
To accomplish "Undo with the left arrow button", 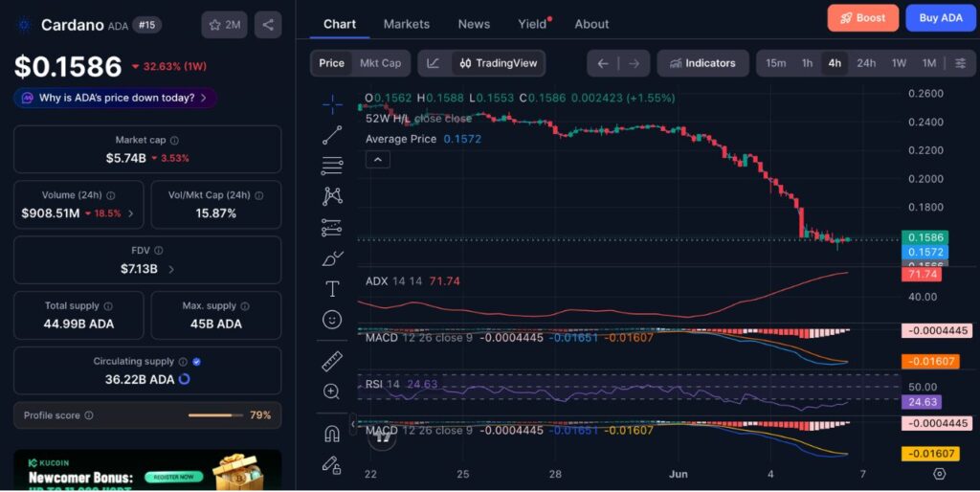I will 603,63.
